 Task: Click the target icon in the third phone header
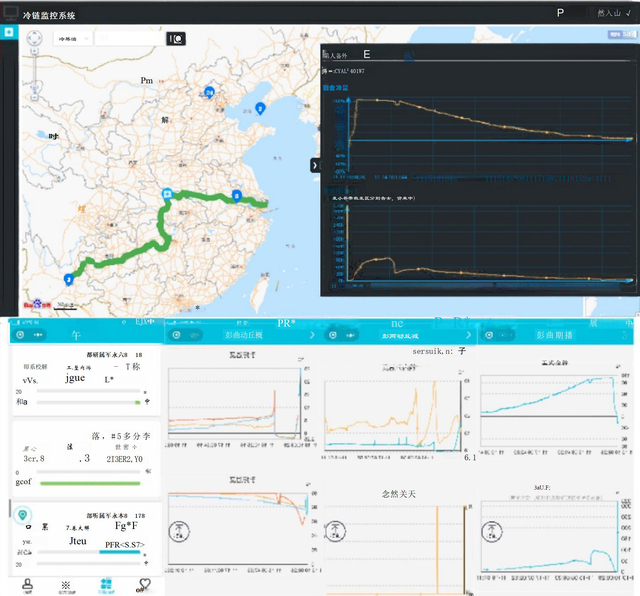coord(333,335)
